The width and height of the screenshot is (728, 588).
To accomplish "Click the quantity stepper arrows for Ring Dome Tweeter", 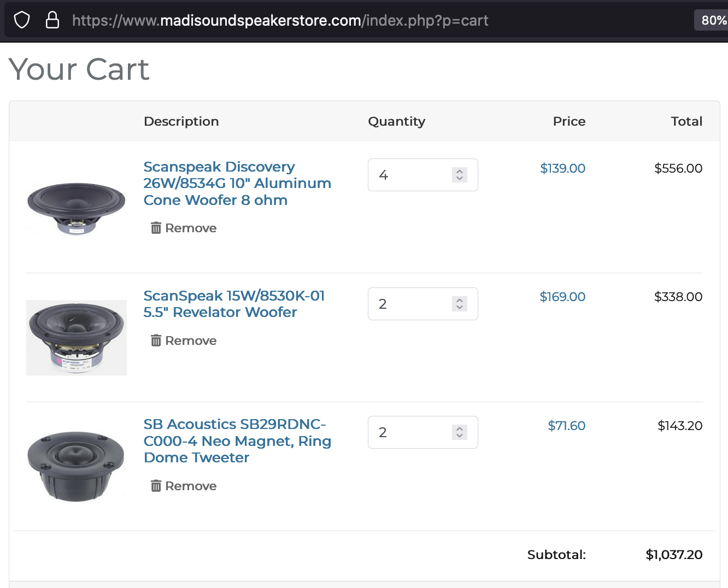I will 460,432.
